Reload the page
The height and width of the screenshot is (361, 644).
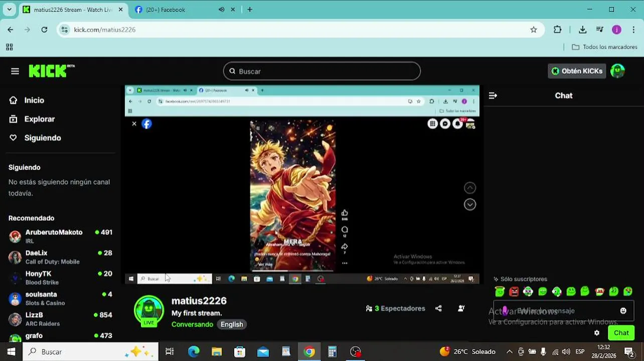[44, 30]
